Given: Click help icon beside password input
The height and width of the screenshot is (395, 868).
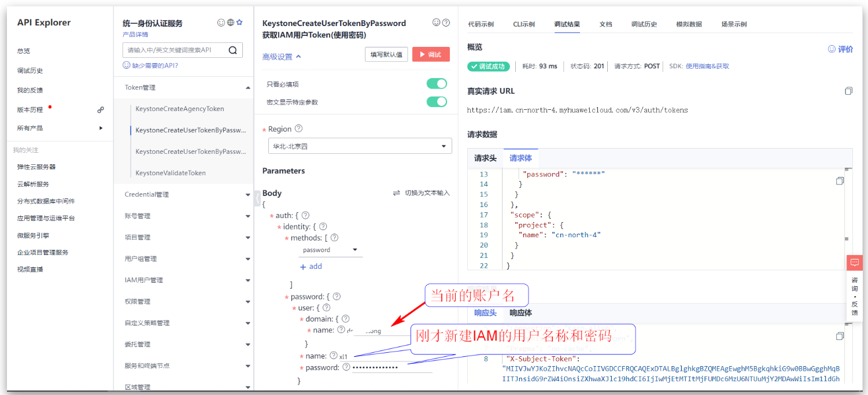Looking at the screenshot, I should pyautogui.click(x=346, y=367).
